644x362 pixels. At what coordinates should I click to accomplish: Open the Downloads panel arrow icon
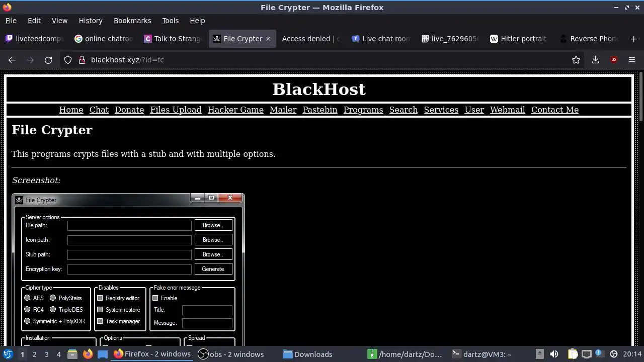pos(595,60)
